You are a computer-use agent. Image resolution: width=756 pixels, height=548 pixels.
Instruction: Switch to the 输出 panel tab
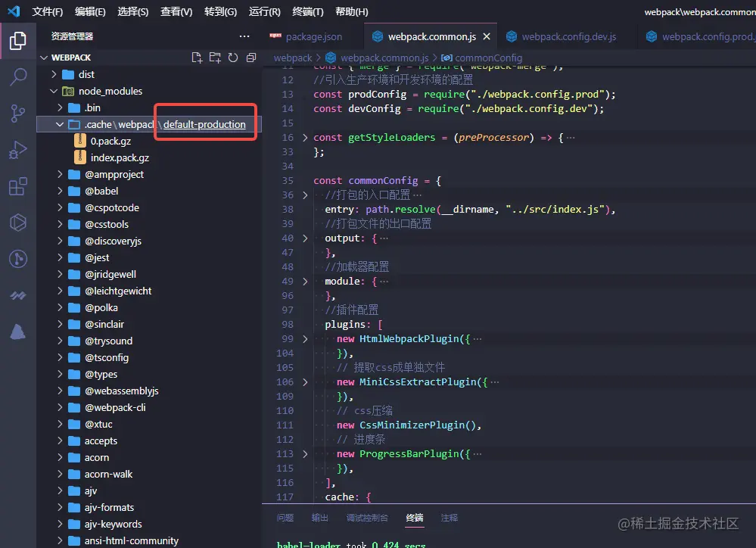pyautogui.click(x=319, y=518)
